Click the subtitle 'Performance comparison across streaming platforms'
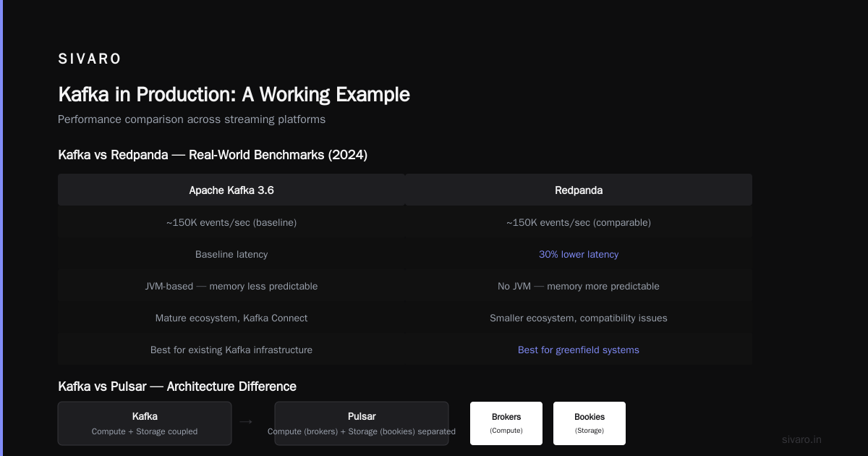 click(x=192, y=119)
